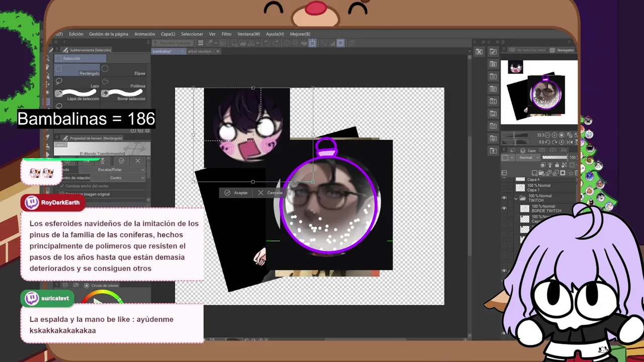Open the Ventana(W) menu
This screenshot has height=362, width=644.
click(x=249, y=34)
